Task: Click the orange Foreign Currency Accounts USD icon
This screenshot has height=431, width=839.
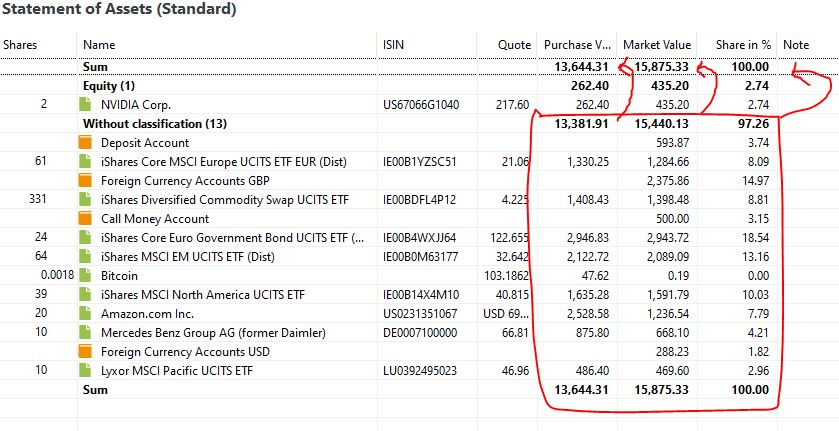Action: 86,352
